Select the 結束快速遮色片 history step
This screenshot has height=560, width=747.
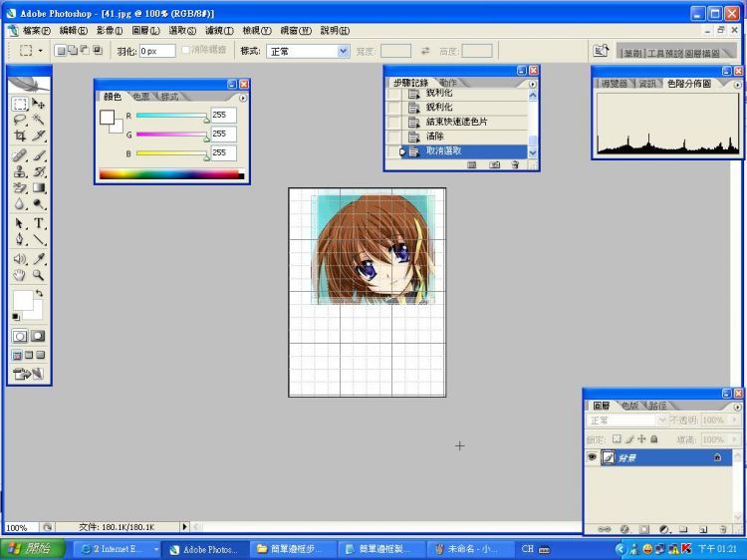point(456,122)
